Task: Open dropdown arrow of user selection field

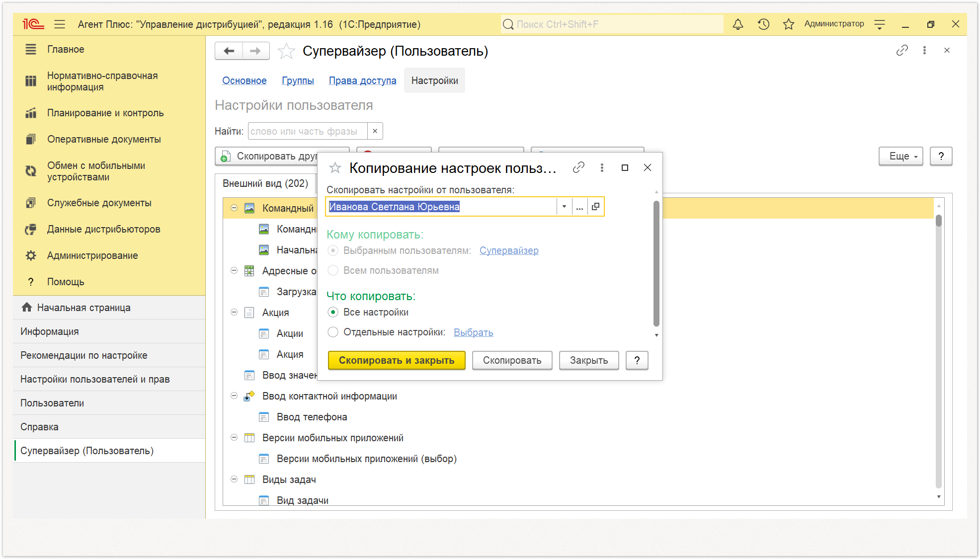Action: (564, 207)
